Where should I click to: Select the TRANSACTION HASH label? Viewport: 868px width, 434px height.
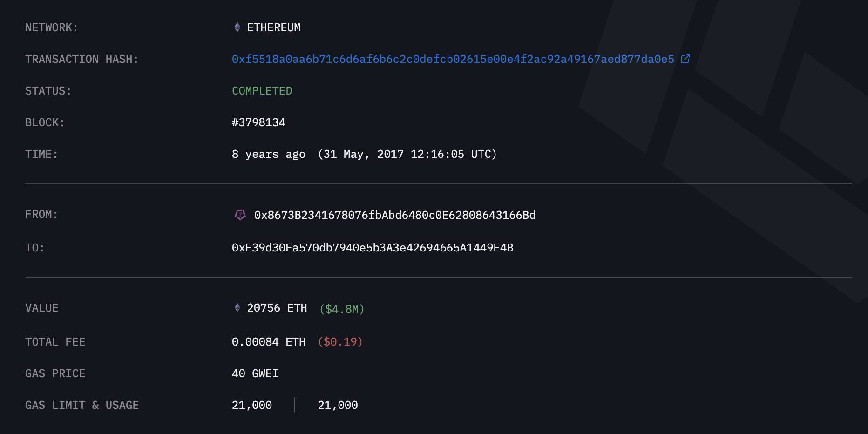click(x=81, y=59)
